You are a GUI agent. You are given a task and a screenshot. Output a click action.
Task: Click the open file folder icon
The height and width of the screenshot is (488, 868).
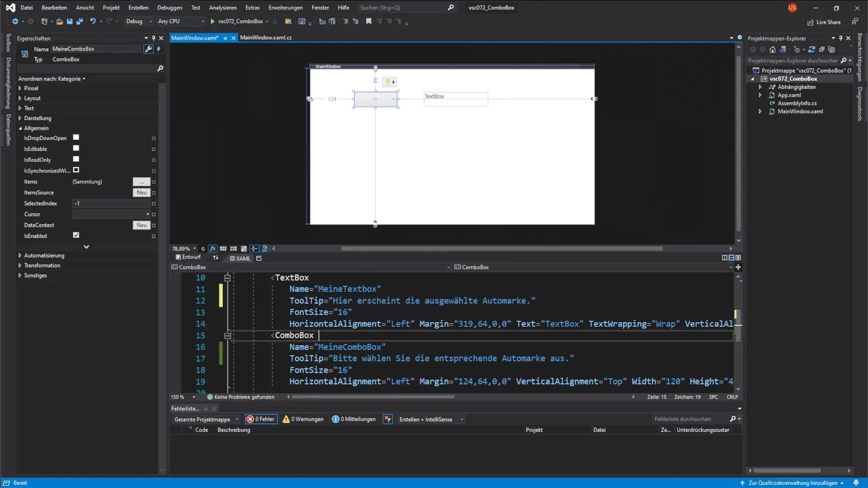coord(59,21)
